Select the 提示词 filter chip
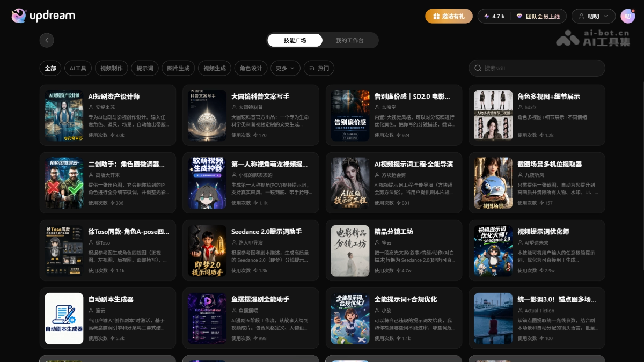Viewport: 644px width, 362px height. pyautogui.click(x=145, y=68)
